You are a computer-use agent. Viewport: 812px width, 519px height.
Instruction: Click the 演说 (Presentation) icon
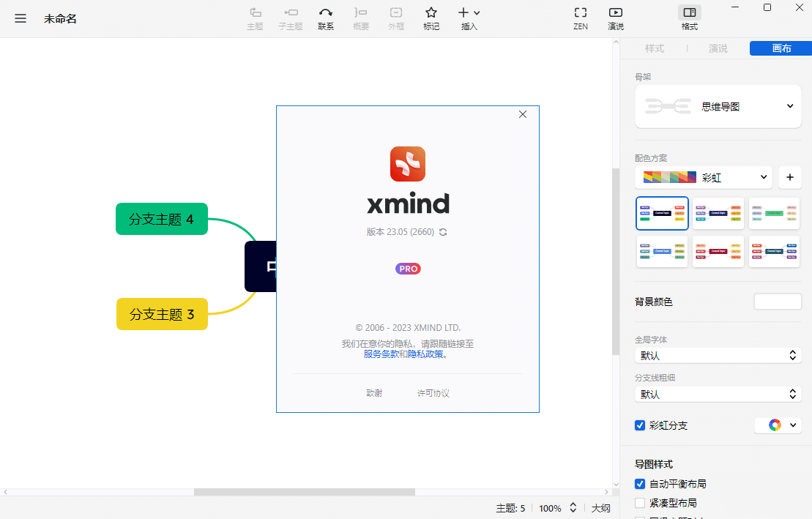[616, 18]
